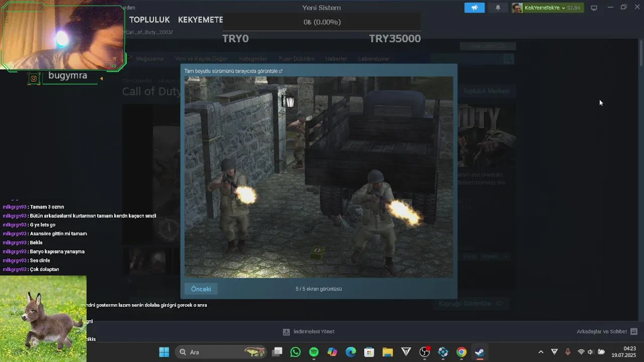The image size is (644, 362).
Task: Open the notifications bell in Steam
Action: pyautogui.click(x=498, y=8)
